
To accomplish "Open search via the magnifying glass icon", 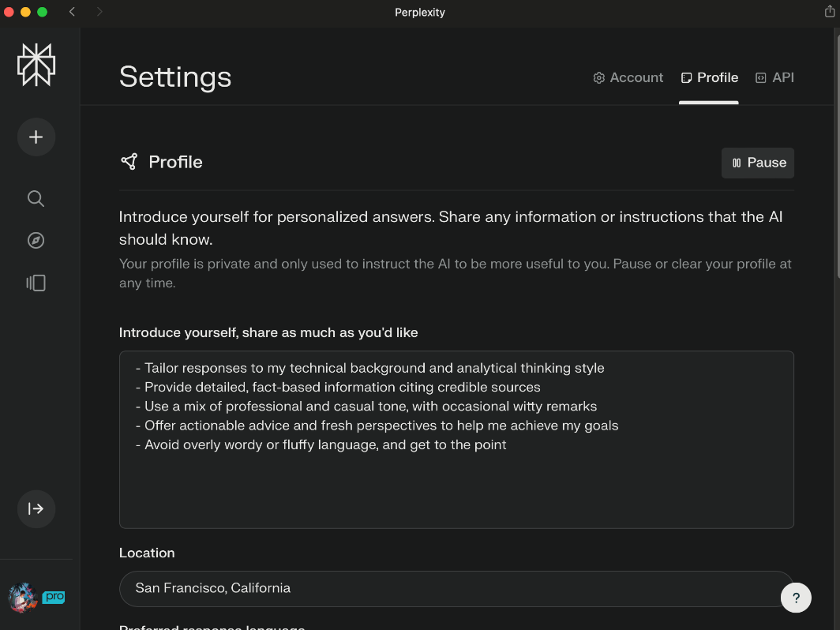I will [x=36, y=198].
